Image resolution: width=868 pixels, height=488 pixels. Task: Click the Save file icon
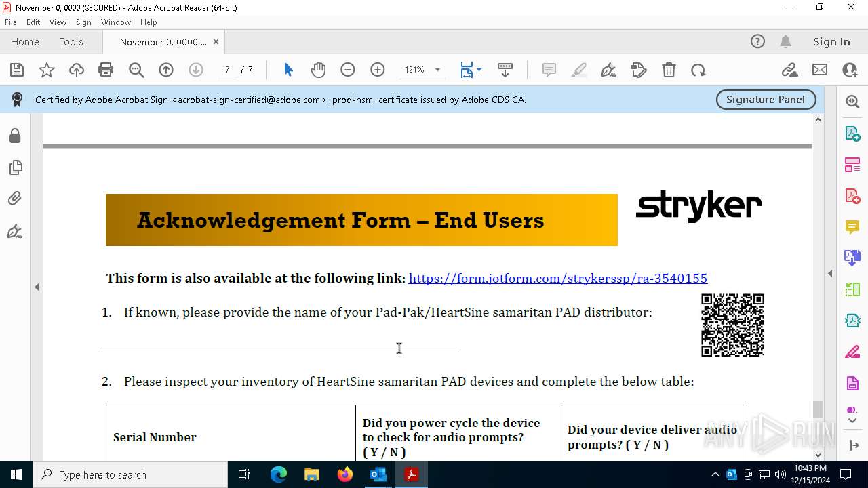coord(17,70)
